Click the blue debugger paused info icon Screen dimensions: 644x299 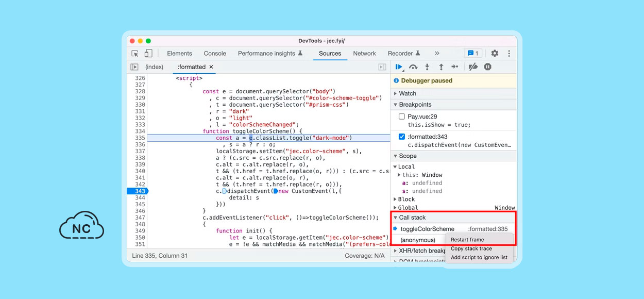(x=396, y=81)
